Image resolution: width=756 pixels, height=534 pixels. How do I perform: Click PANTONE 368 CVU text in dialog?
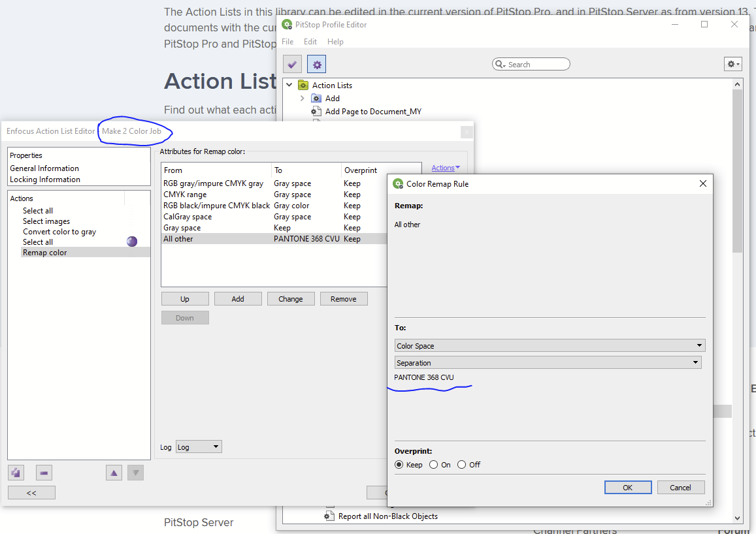(424, 377)
